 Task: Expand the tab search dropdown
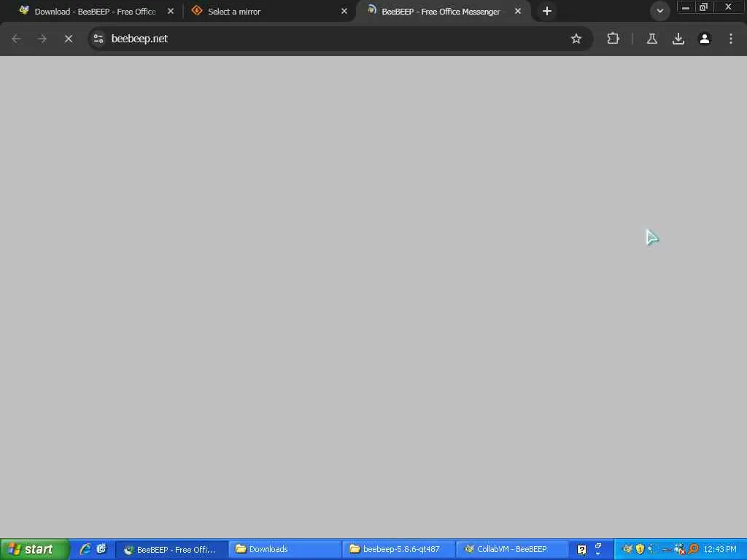tap(659, 11)
